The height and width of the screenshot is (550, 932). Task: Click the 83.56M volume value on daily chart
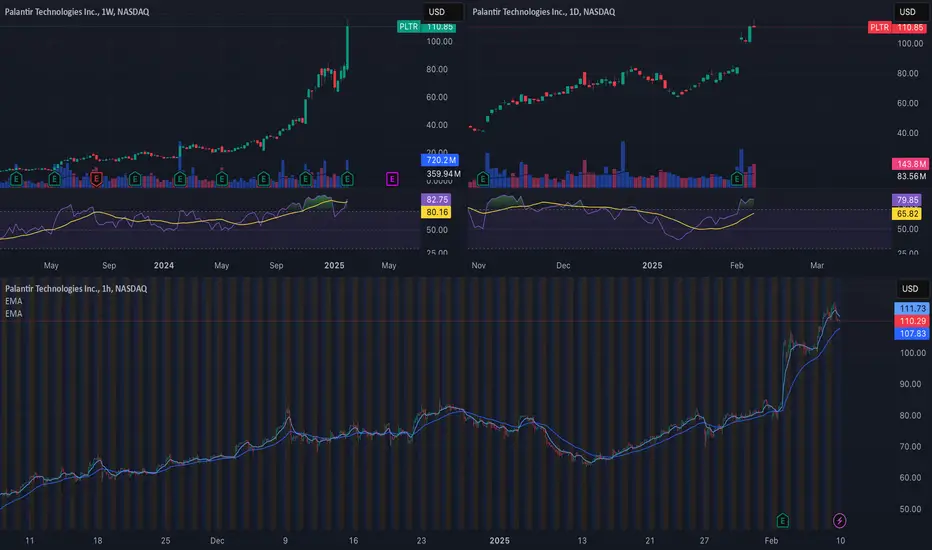911,176
